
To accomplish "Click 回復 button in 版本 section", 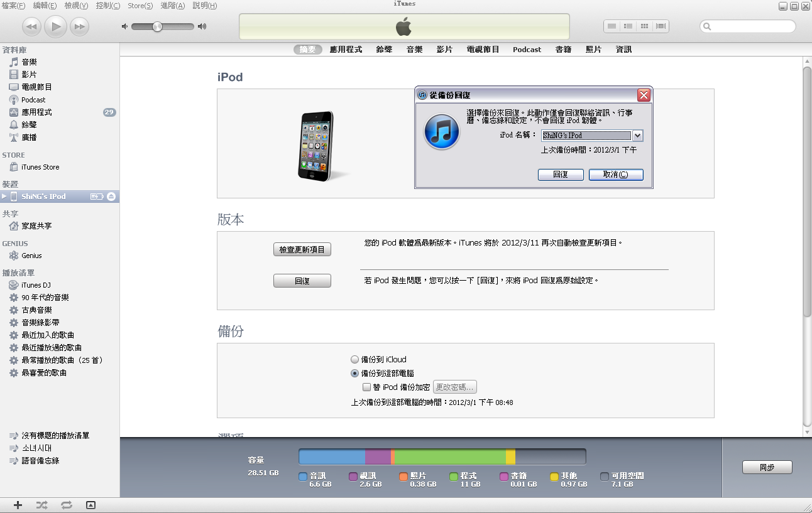I will point(302,281).
